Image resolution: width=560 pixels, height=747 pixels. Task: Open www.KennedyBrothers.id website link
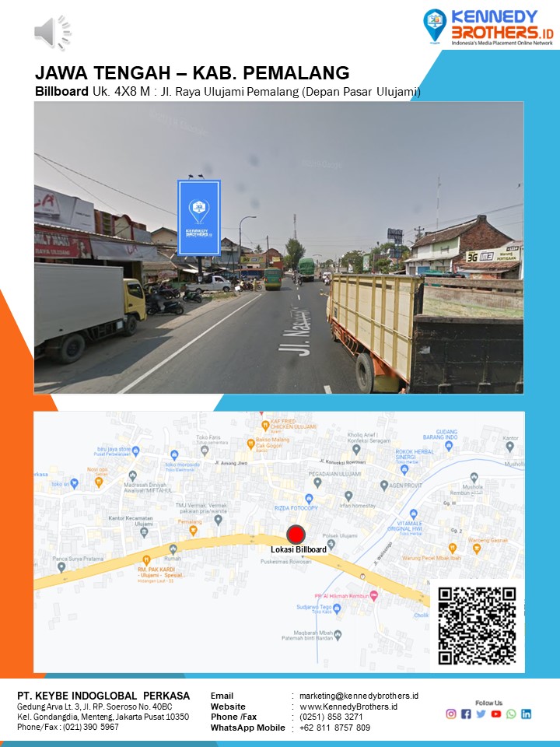[348, 707]
